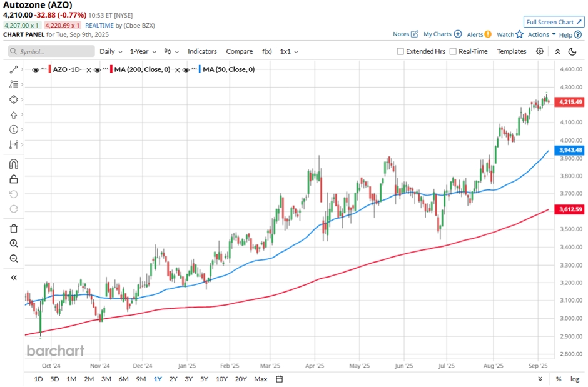Select the 6M time range
The width and height of the screenshot is (588, 387).
coord(123,379)
